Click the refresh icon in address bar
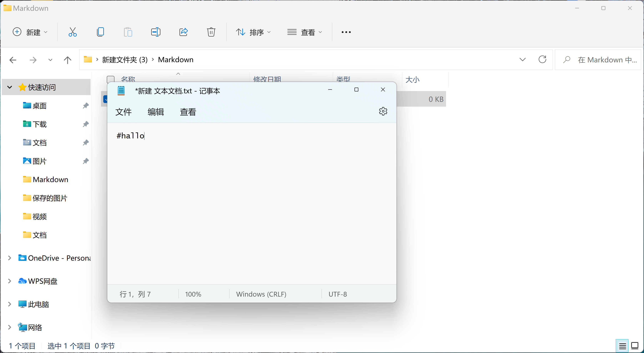This screenshot has width=644, height=353. tap(542, 59)
